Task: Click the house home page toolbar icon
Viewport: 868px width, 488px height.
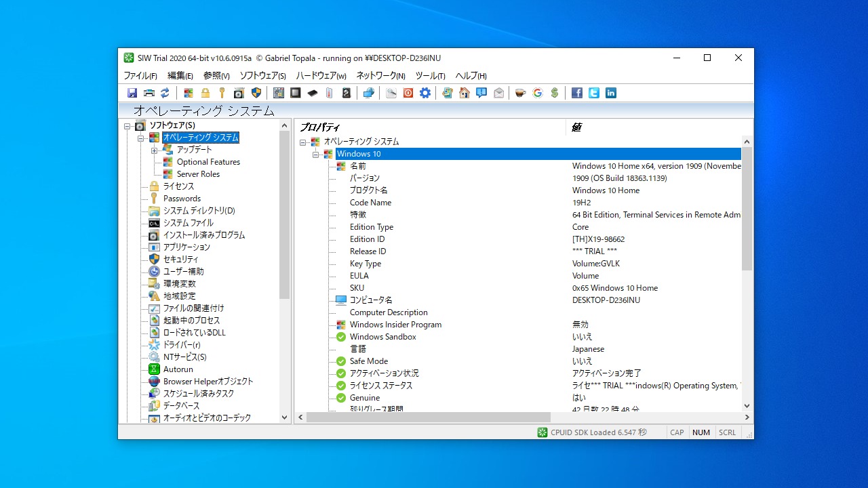Action: (x=465, y=93)
